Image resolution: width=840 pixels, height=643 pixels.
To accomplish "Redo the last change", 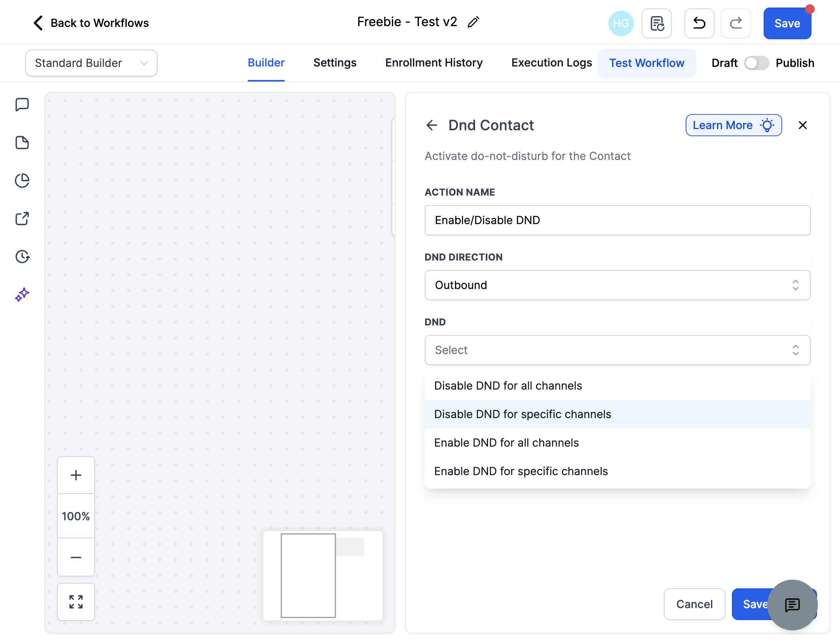I will 736,23.
